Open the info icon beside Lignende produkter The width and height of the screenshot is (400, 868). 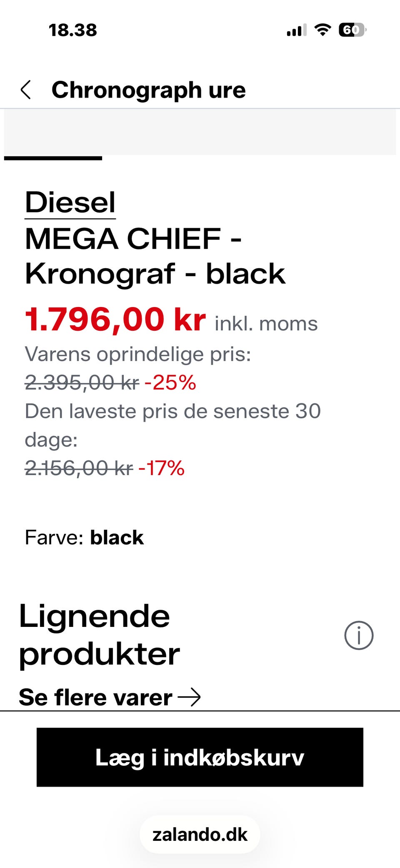pyautogui.click(x=359, y=635)
